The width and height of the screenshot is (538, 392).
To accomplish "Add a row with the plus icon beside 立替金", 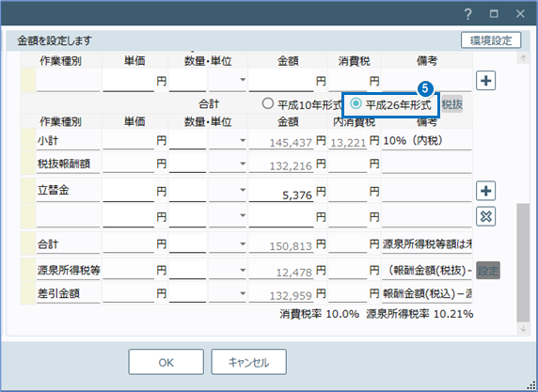I will [485, 191].
